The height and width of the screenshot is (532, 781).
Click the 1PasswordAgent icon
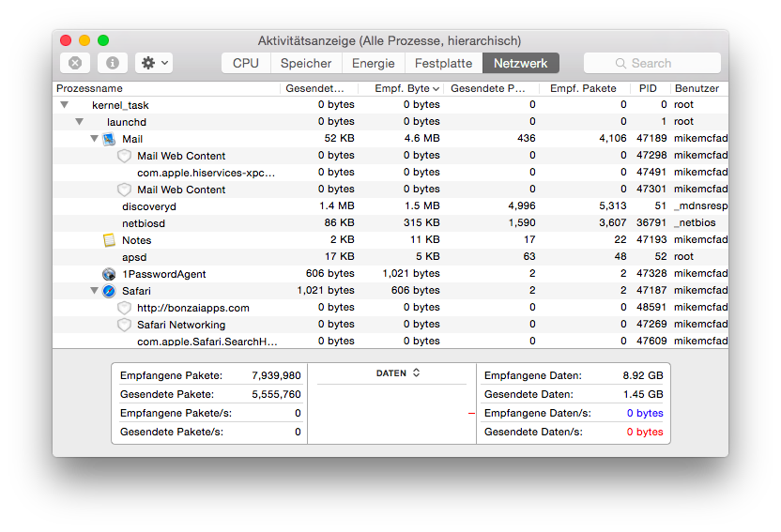point(109,274)
